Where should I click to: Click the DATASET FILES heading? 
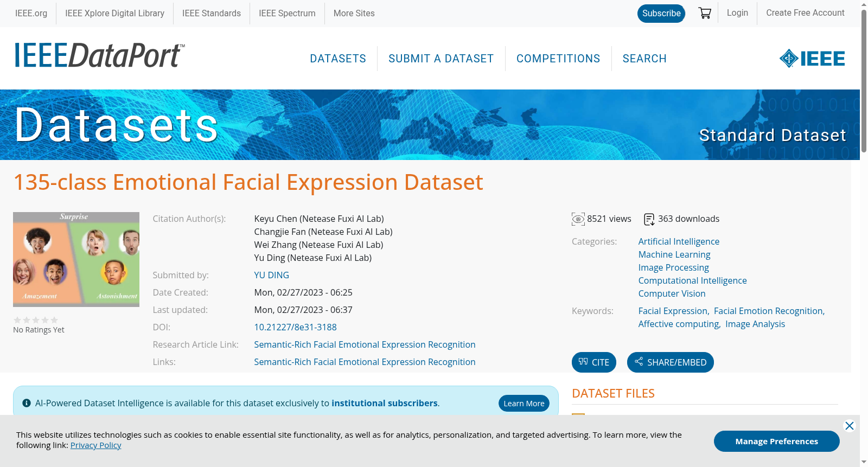click(613, 393)
